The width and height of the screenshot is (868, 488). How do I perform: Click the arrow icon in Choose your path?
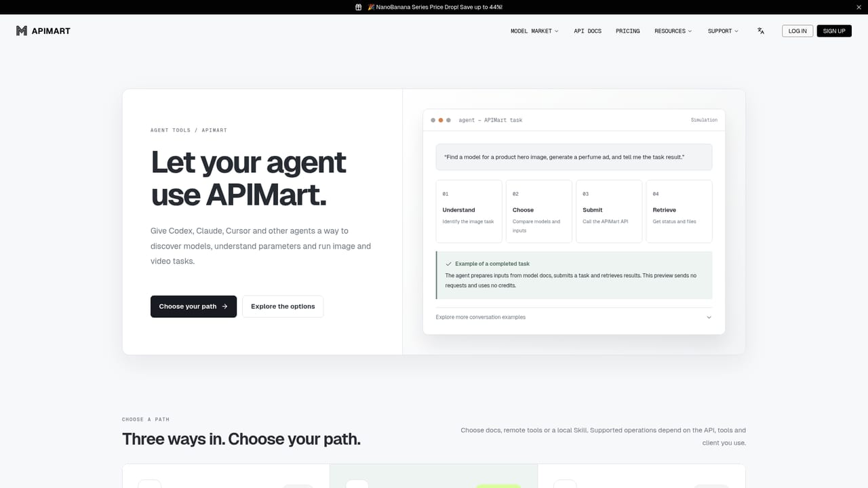224,306
